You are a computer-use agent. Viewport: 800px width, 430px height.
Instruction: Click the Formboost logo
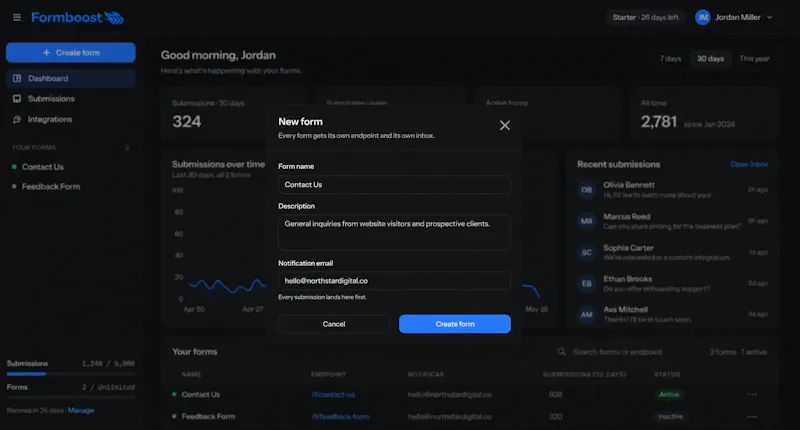coord(77,17)
